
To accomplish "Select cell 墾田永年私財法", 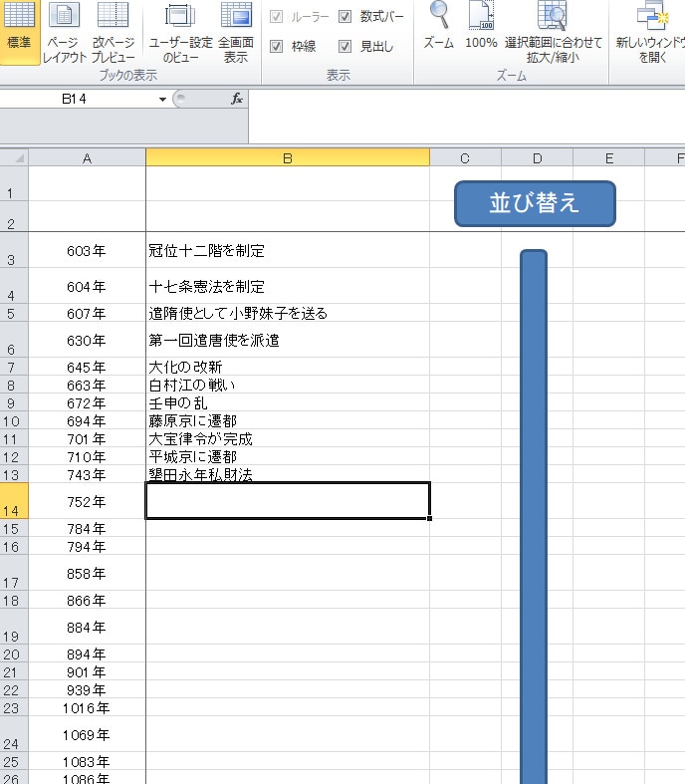I will point(288,474).
